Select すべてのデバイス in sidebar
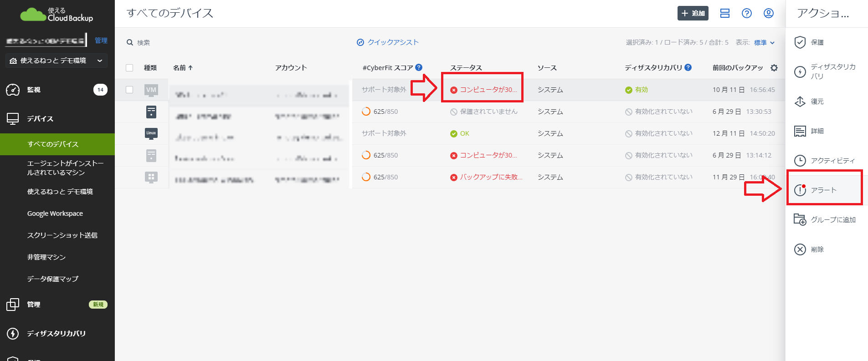The image size is (868, 361). [57, 144]
